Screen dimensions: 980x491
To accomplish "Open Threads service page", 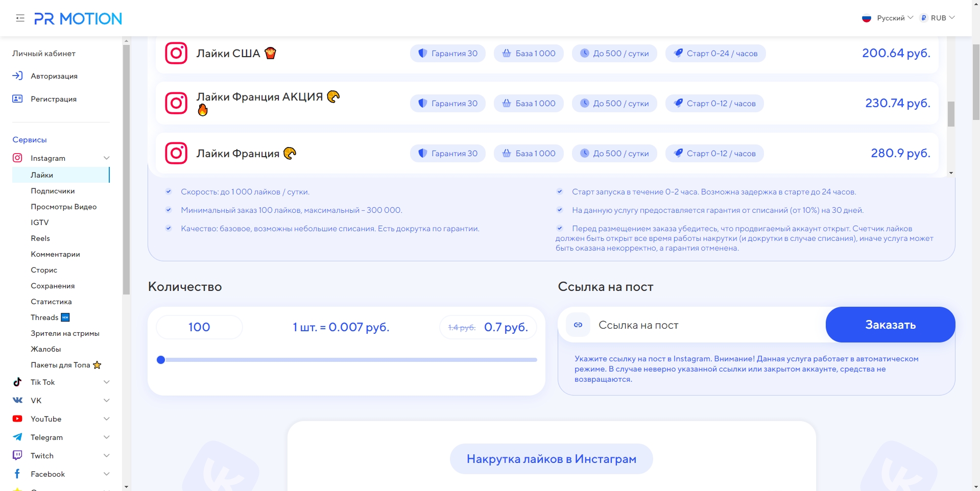I will [44, 317].
